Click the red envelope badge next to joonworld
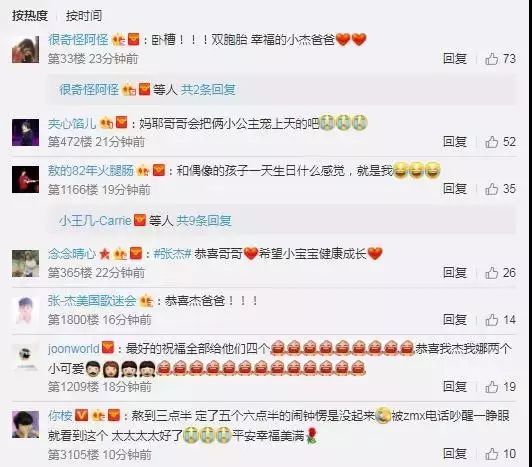Viewport: 532px width, 467px height. [x=108, y=348]
